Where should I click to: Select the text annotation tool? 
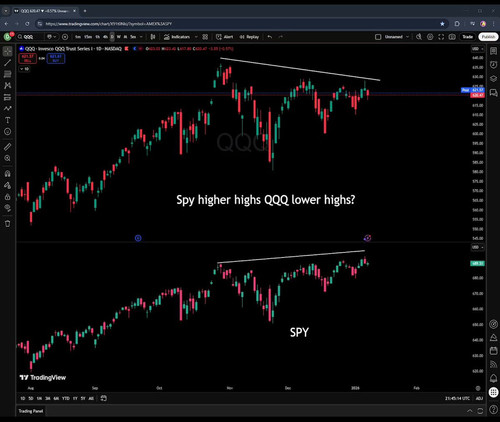click(x=7, y=120)
